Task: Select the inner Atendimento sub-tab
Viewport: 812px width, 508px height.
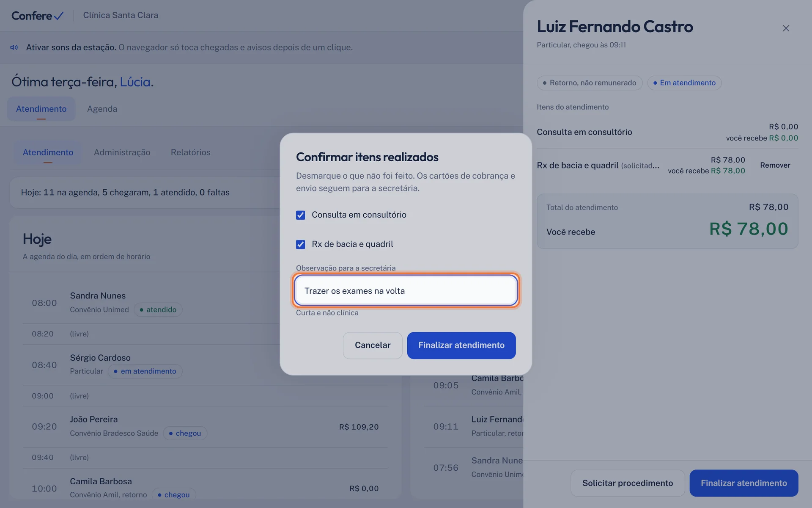Action: [48, 152]
